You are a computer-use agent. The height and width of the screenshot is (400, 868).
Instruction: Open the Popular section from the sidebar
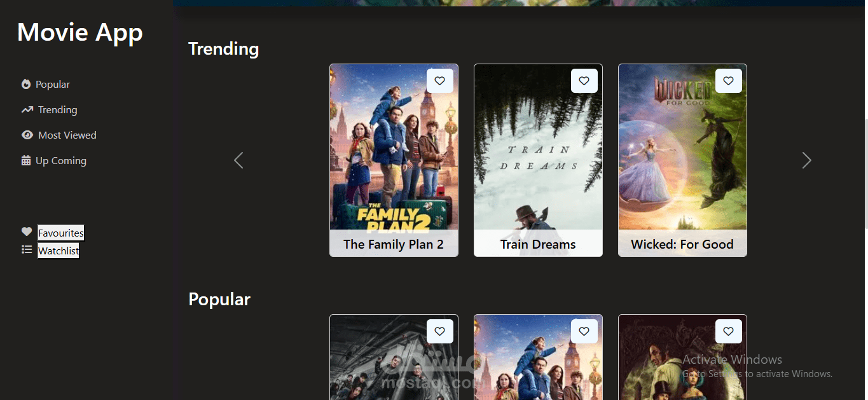pyautogui.click(x=53, y=84)
